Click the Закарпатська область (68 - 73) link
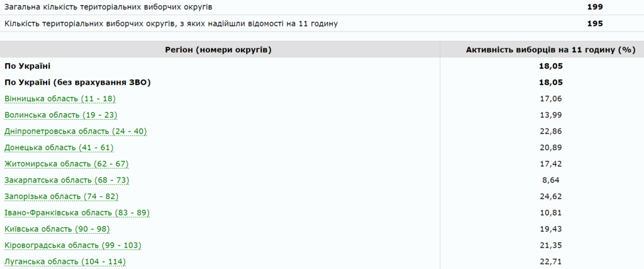The image size is (644, 269). (x=66, y=180)
